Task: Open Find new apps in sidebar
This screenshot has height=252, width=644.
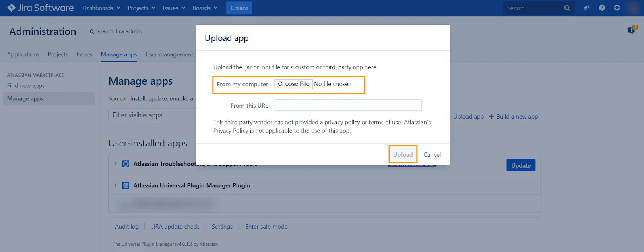Action: 26,85
